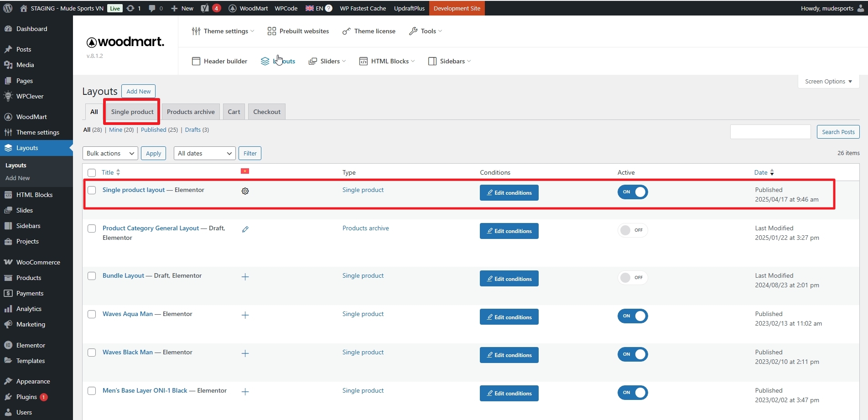Switch to the Single product tab
The width and height of the screenshot is (868, 420).
(132, 112)
